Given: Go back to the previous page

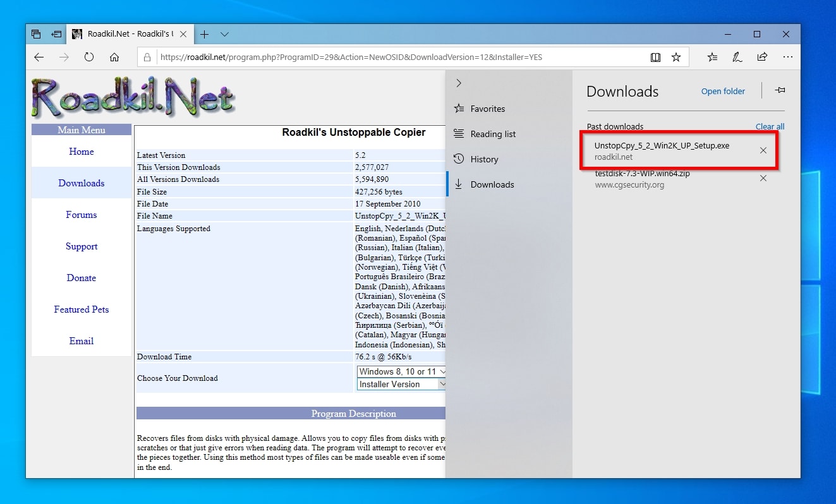Looking at the screenshot, I should pos(39,57).
